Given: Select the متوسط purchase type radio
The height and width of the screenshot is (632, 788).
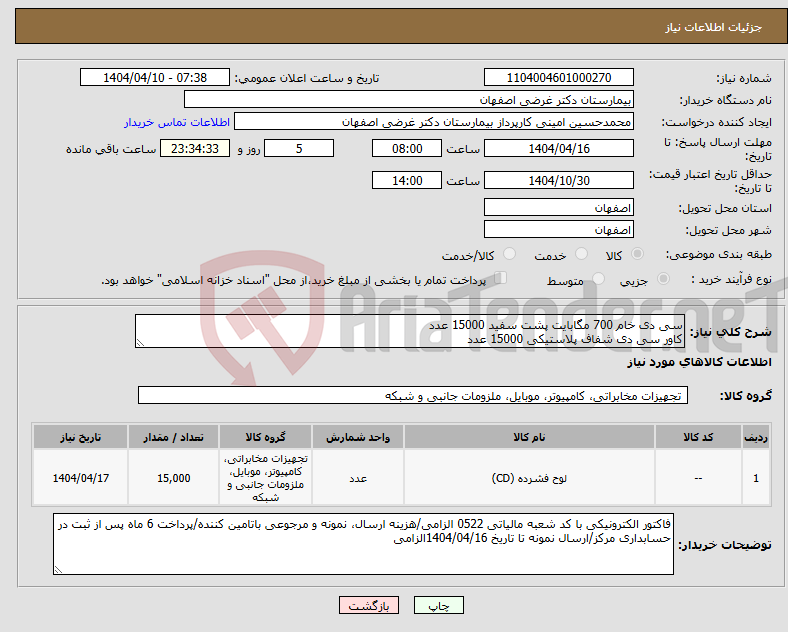Looking at the screenshot, I should [x=598, y=278].
